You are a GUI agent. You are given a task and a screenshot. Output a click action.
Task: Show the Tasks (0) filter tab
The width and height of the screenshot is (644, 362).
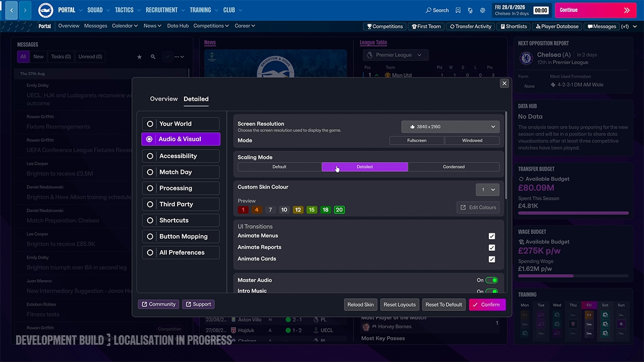pyautogui.click(x=61, y=56)
